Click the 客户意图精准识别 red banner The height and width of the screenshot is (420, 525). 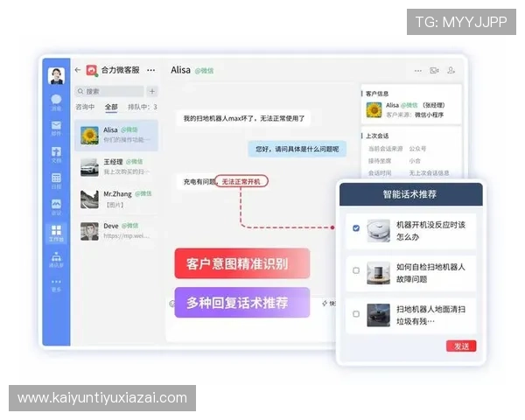click(242, 263)
